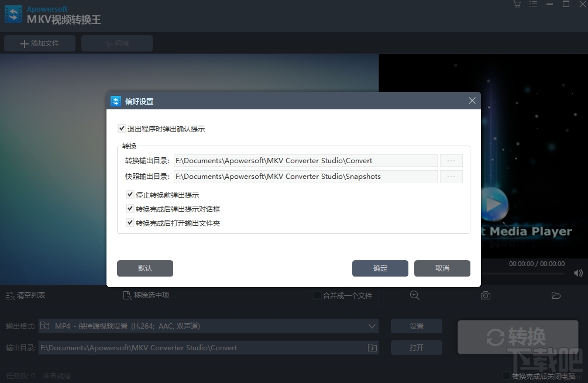Click the preview magnifier zoom icon
The width and height of the screenshot is (588, 383).
pyautogui.click(x=415, y=296)
